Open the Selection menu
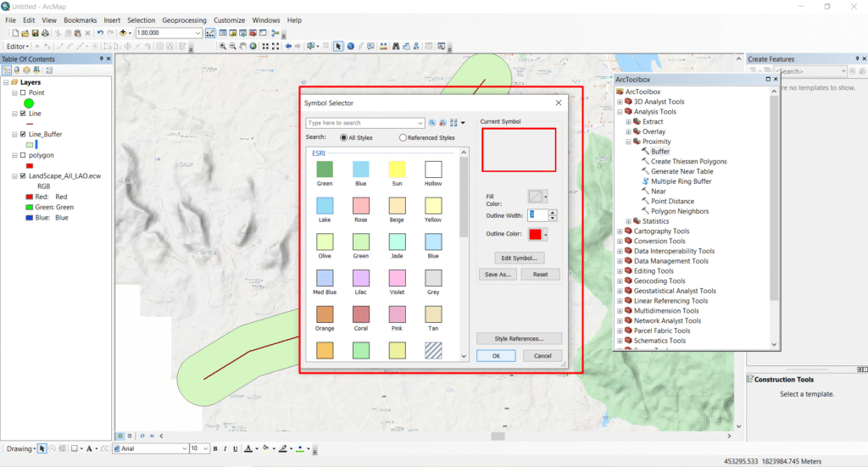 pyautogui.click(x=142, y=20)
